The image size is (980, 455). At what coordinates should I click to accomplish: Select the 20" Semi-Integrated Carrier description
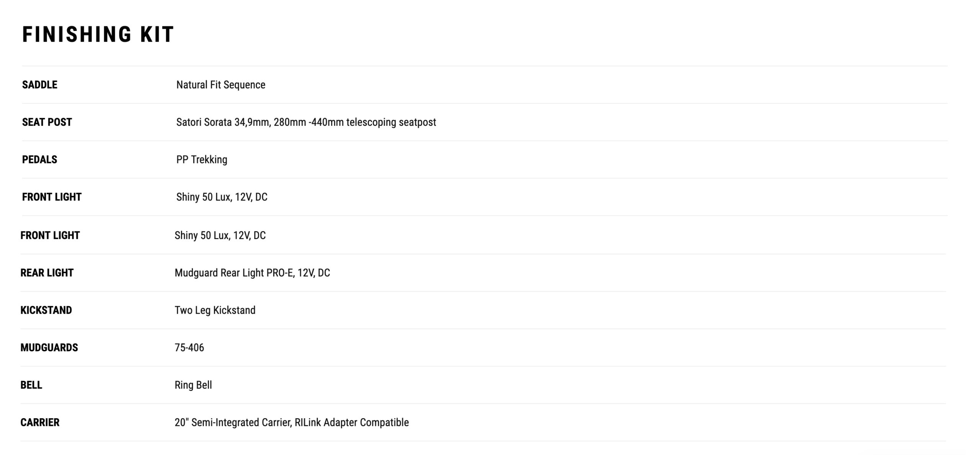pyautogui.click(x=291, y=422)
